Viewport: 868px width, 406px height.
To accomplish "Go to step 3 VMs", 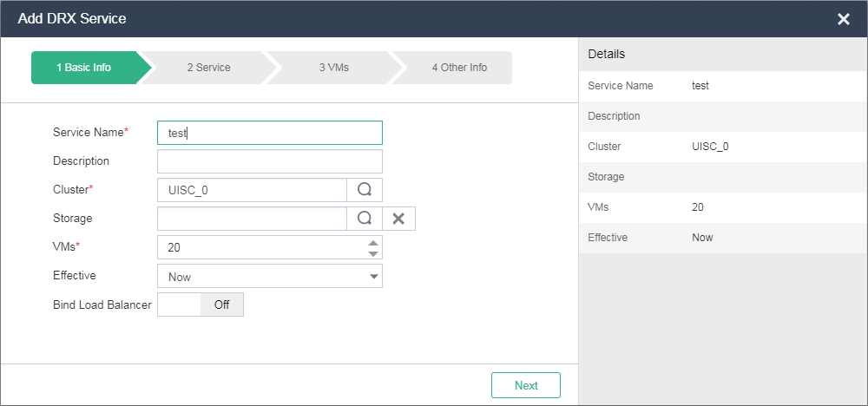I will click(x=333, y=68).
